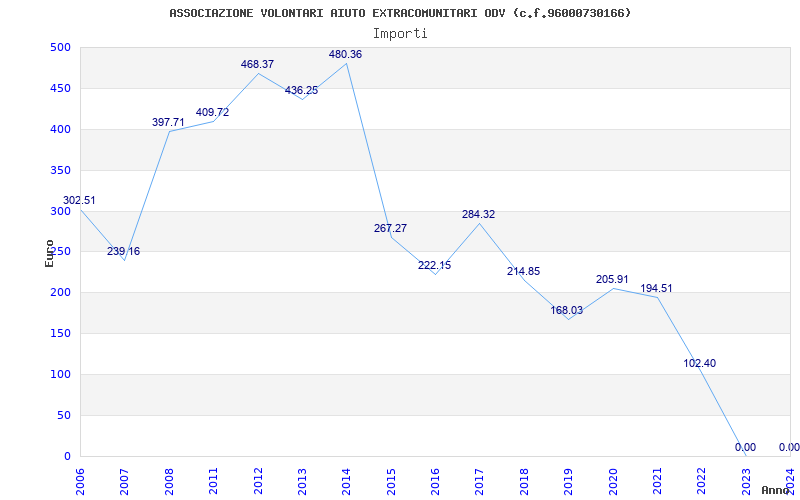The height and width of the screenshot is (500, 800).
Task: Click the 409.72 value label
Action: (213, 112)
